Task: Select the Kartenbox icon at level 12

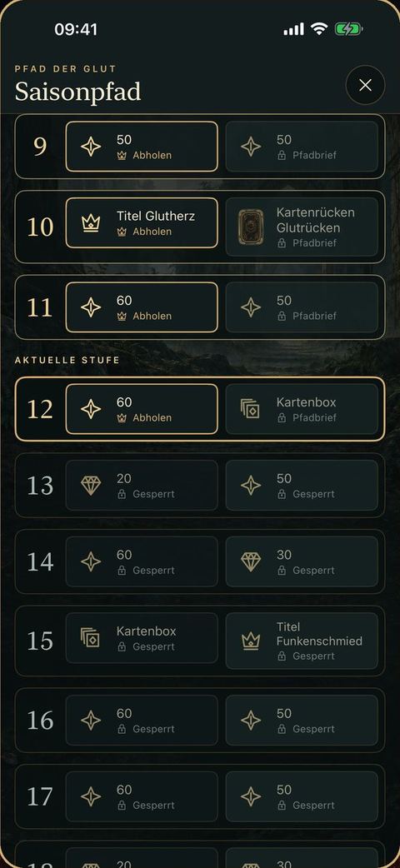Action: 250,409
